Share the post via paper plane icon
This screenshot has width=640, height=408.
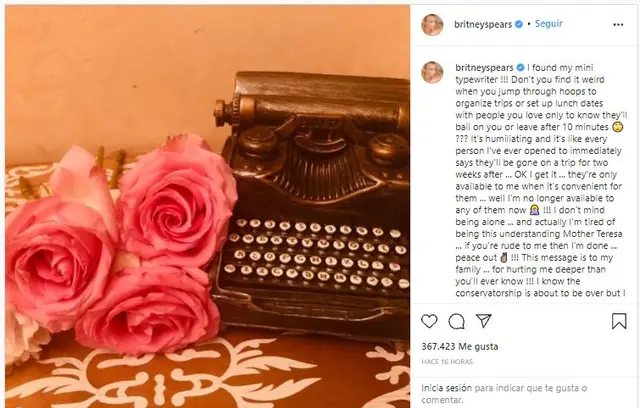(484, 321)
